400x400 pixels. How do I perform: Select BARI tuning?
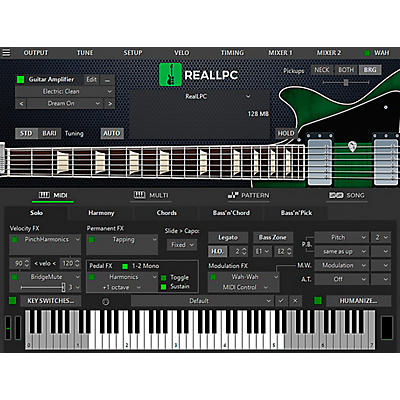click(49, 133)
